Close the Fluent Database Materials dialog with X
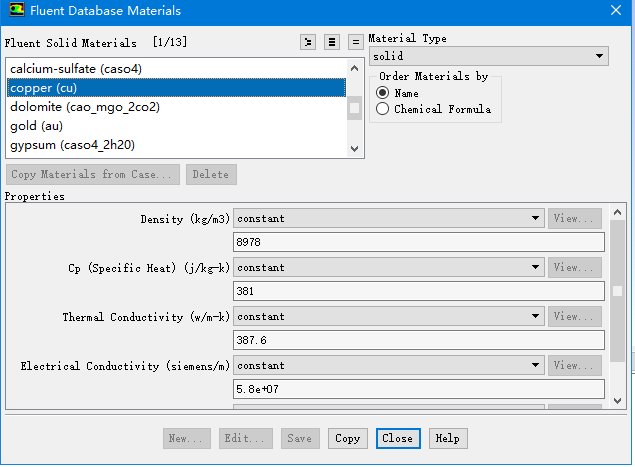Viewport: 635px width, 467px height. (x=616, y=10)
